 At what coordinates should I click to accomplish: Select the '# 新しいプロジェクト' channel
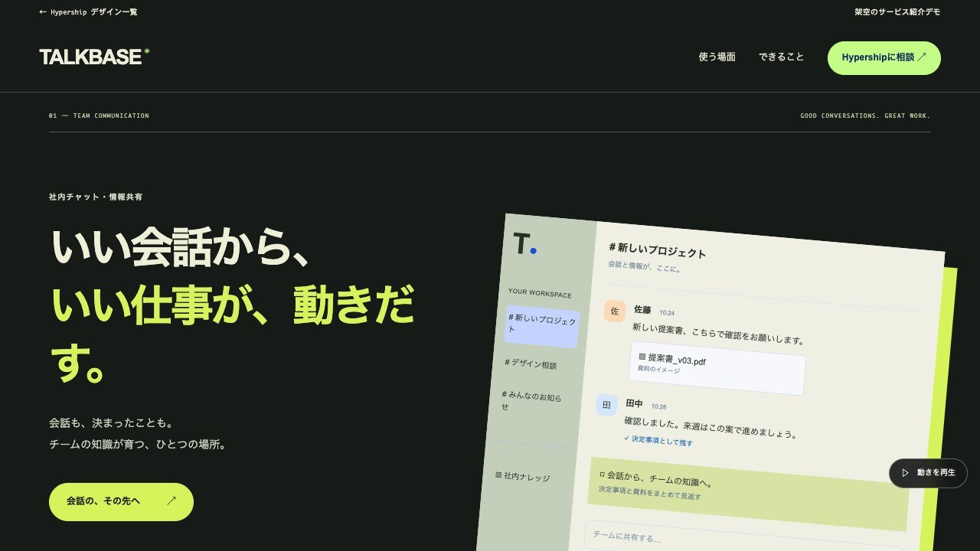tap(542, 326)
